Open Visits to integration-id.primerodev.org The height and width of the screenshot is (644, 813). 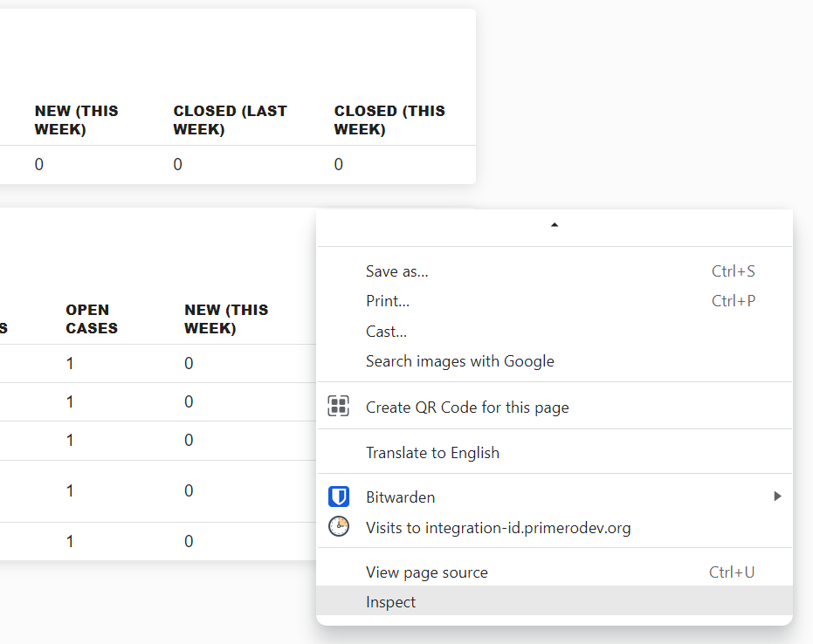[555, 527]
